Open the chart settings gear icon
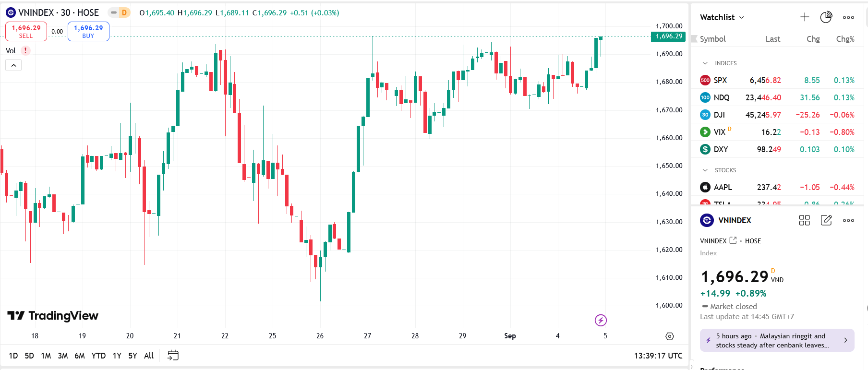Screen dimensions: 868x370 pyautogui.click(x=670, y=336)
